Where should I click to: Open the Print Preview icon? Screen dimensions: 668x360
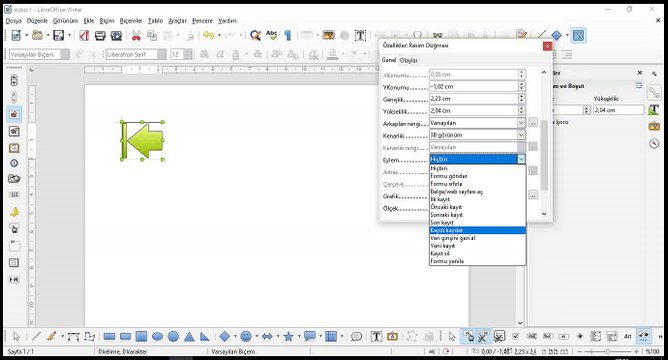click(x=116, y=35)
